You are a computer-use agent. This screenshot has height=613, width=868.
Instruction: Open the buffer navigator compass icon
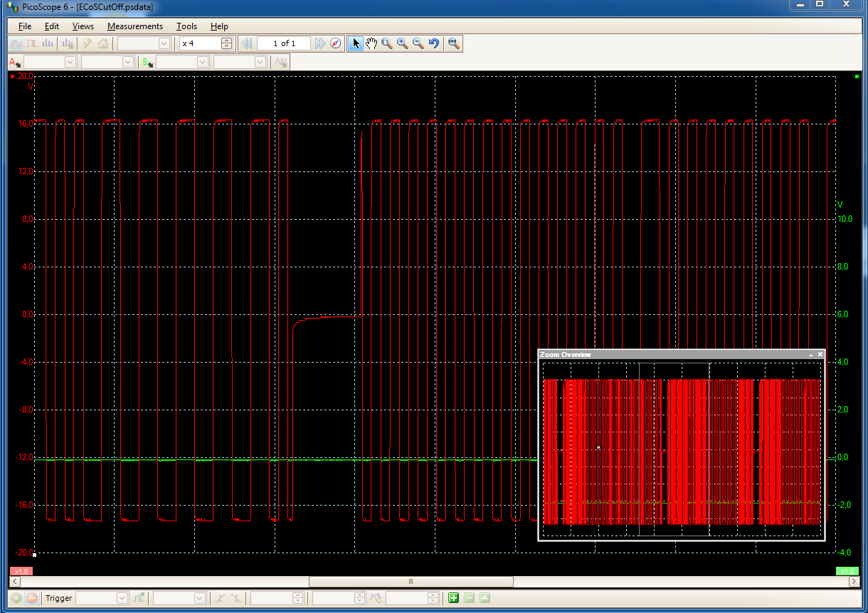point(336,44)
